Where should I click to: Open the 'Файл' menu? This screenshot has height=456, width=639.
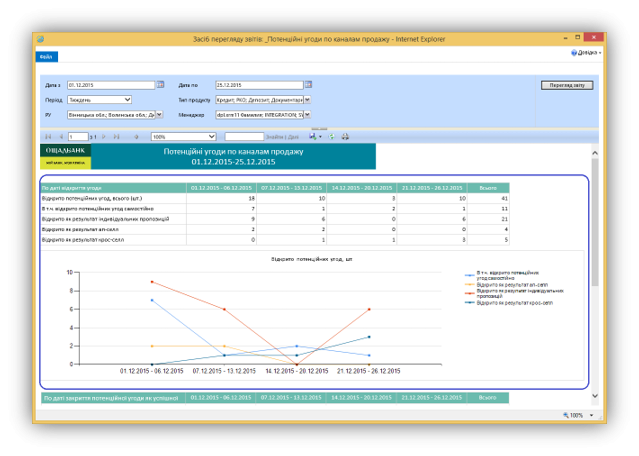point(47,57)
